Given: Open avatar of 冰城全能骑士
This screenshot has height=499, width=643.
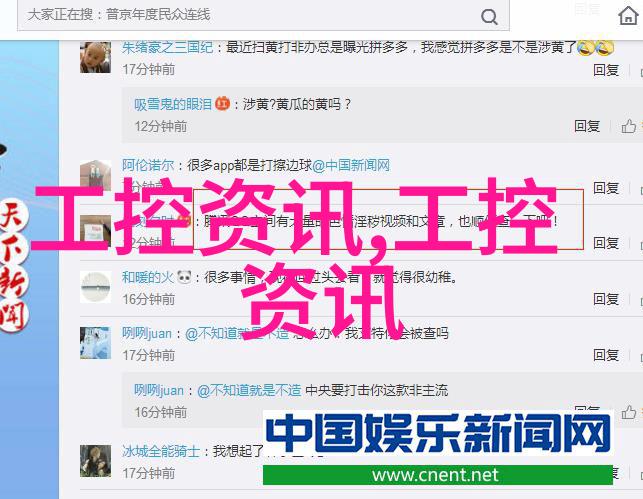Looking at the screenshot, I should (x=95, y=461).
